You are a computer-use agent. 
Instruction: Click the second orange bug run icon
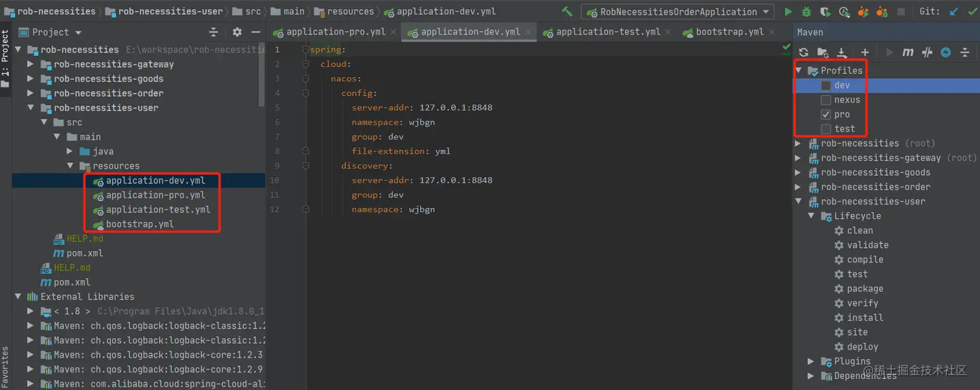tap(881, 12)
